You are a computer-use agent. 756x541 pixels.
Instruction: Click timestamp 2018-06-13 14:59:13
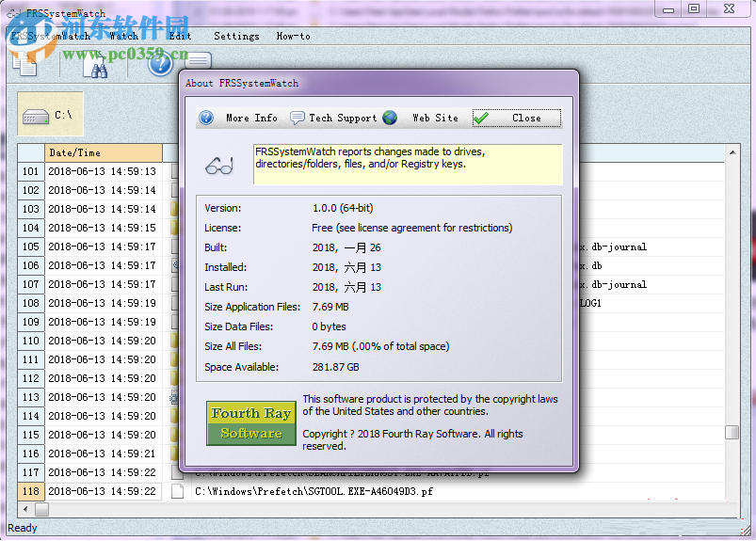(x=103, y=171)
